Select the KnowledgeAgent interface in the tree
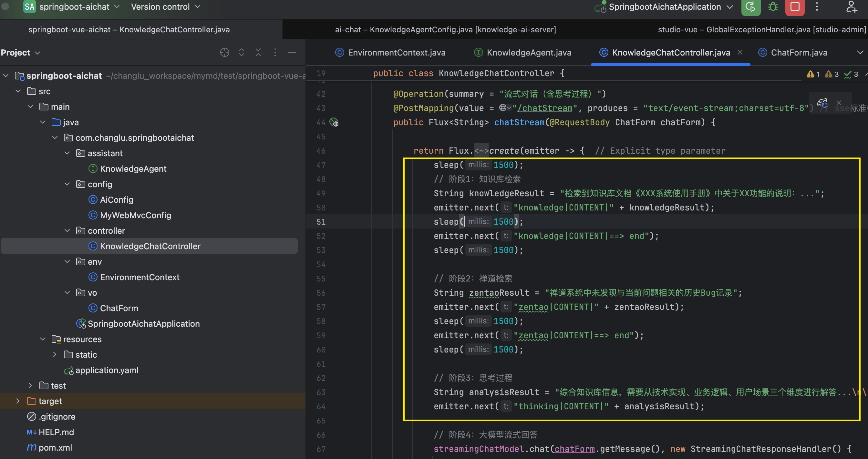This screenshot has width=868, height=459. [133, 169]
